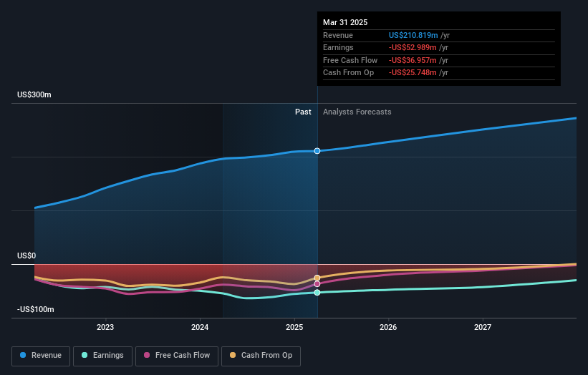The height and width of the screenshot is (375, 588).
Task: Click the US$300m y-axis label
Action: tap(34, 94)
